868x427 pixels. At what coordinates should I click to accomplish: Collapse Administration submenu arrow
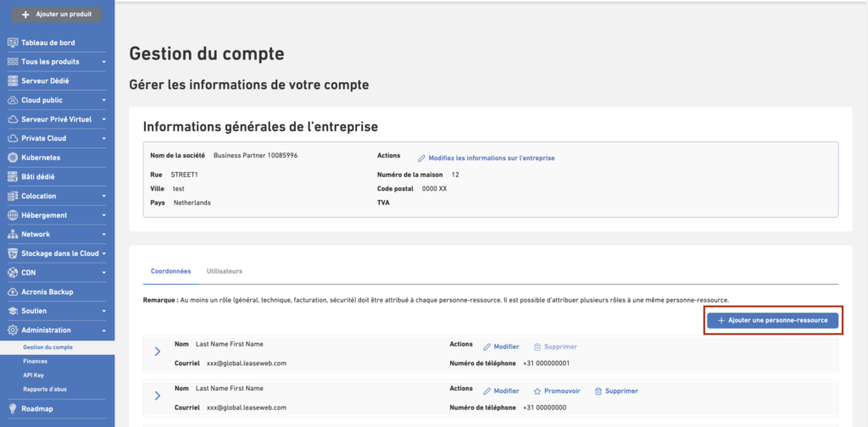(x=103, y=330)
